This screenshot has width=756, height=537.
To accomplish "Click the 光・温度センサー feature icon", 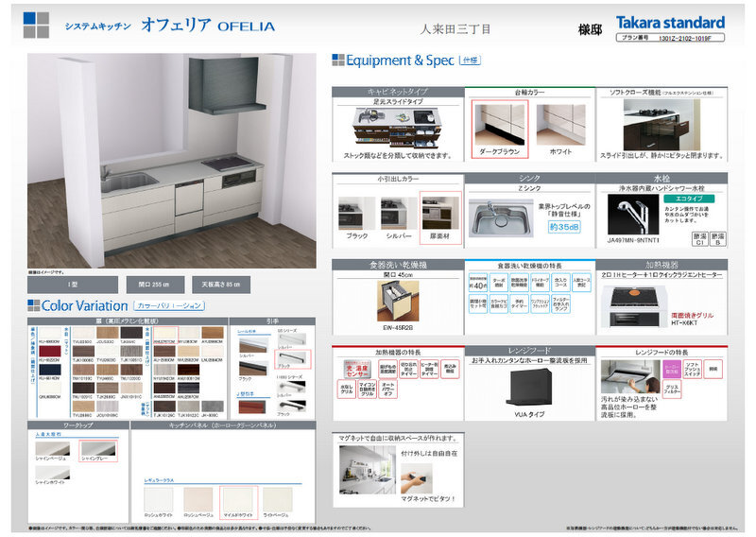I will (357, 368).
